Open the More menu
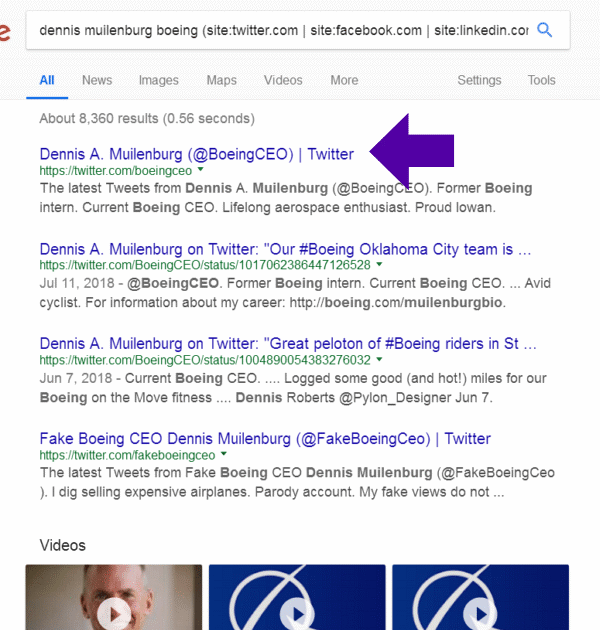This screenshot has width=600, height=630. point(344,80)
